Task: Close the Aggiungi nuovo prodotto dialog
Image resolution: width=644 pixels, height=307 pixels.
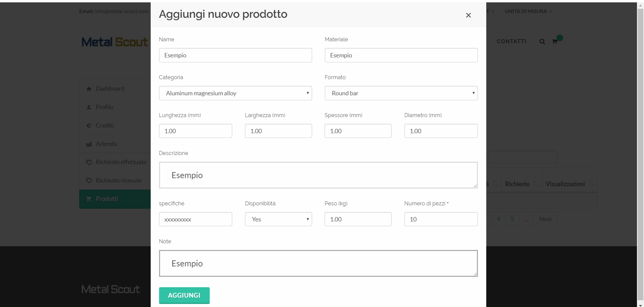Action: pos(468,15)
